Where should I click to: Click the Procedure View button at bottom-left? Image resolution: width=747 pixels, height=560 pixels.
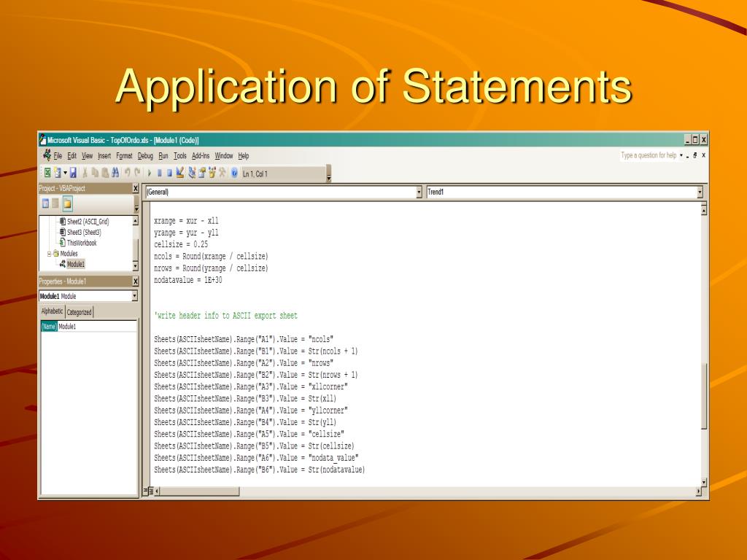click(x=145, y=491)
